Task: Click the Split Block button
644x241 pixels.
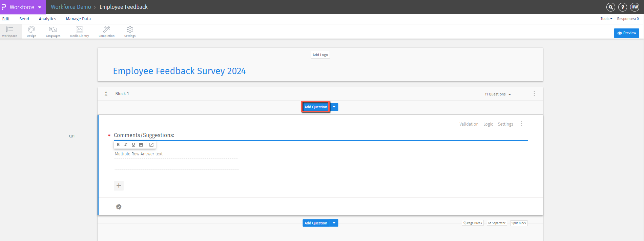Action: coord(519,223)
